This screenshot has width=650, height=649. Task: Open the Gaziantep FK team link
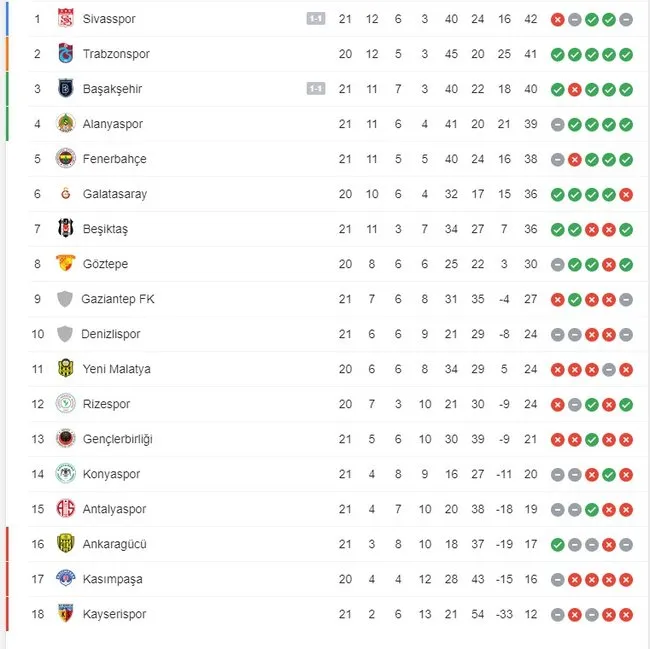pyautogui.click(x=118, y=299)
